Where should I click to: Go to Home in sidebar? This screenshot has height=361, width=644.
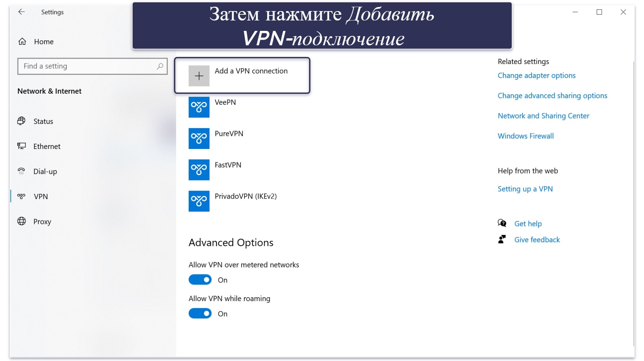coord(44,42)
